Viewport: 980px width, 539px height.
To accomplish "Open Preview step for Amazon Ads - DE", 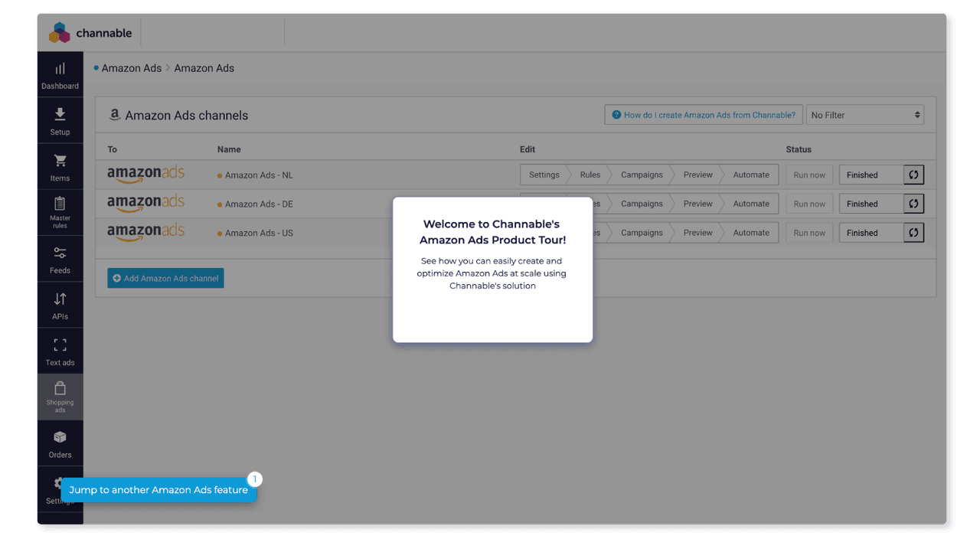I will click(697, 204).
